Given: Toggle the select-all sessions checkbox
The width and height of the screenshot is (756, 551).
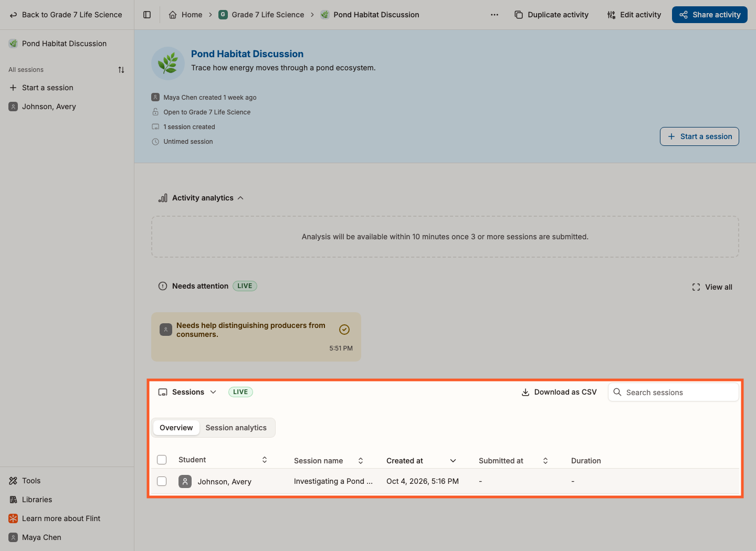Looking at the screenshot, I should pos(162,460).
